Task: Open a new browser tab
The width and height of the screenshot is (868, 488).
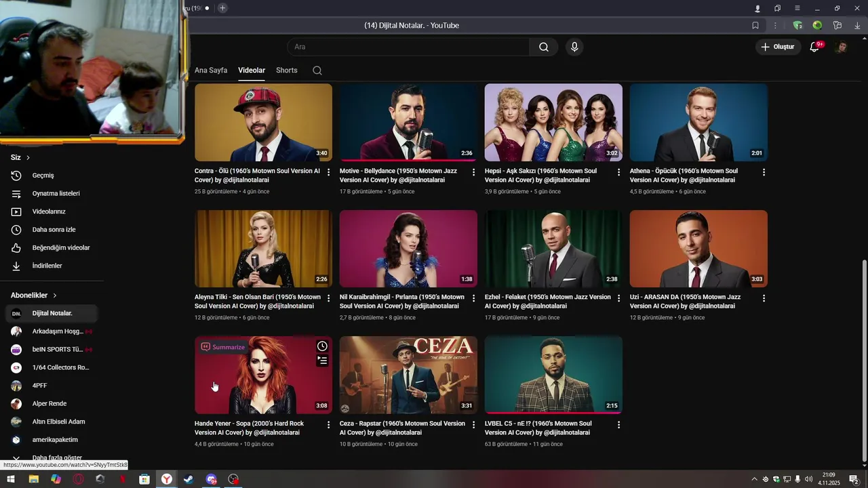Action: tap(222, 8)
